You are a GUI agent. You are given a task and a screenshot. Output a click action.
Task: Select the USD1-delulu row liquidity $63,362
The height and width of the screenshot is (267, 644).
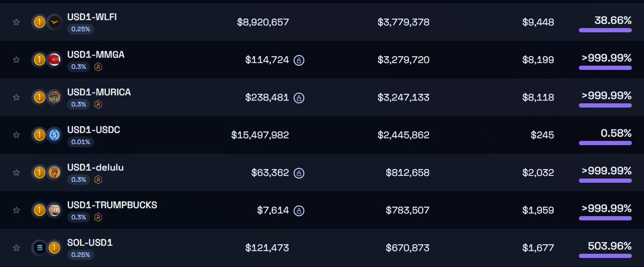pyautogui.click(x=270, y=173)
